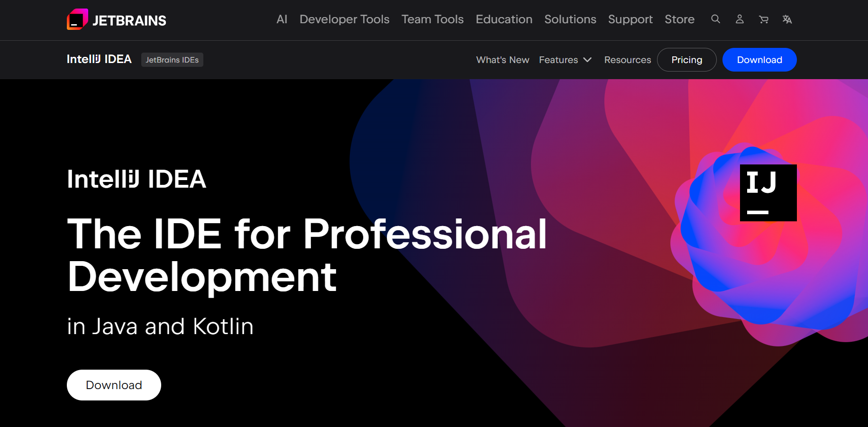Click the JetBrains IDEs badge
This screenshot has height=427, width=868.
coord(172,60)
